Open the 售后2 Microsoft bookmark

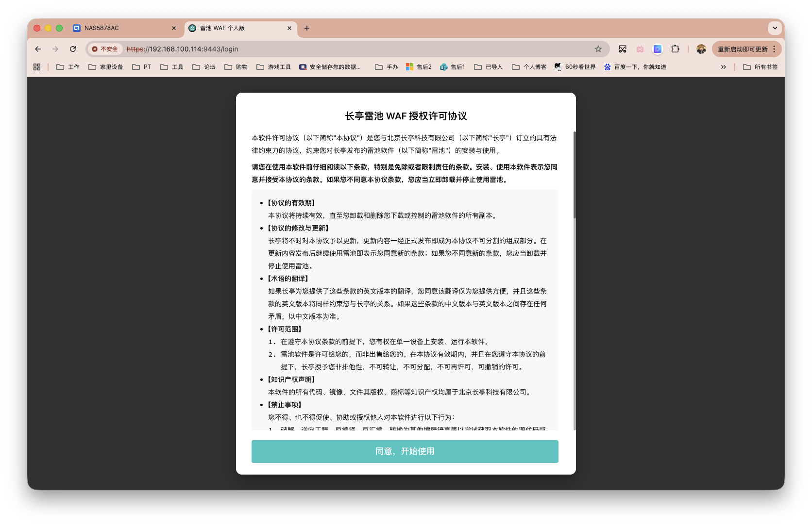point(419,66)
